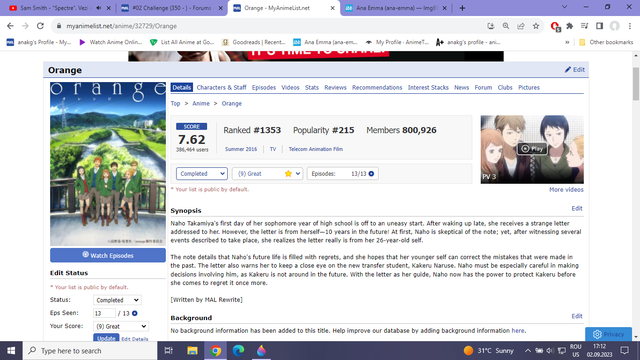Click the Watch Episodes button
This screenshot has height=360, width=640.
(108, 255)
